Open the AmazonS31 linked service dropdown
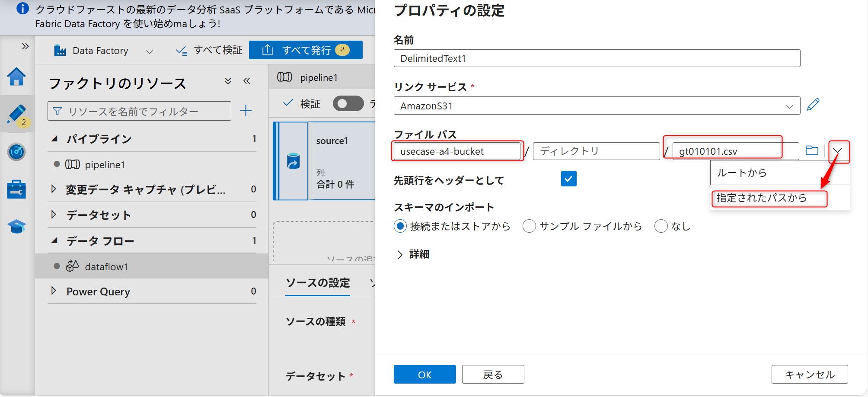The width and height of the screenshot is (868, 397). [x=791, y=106]
